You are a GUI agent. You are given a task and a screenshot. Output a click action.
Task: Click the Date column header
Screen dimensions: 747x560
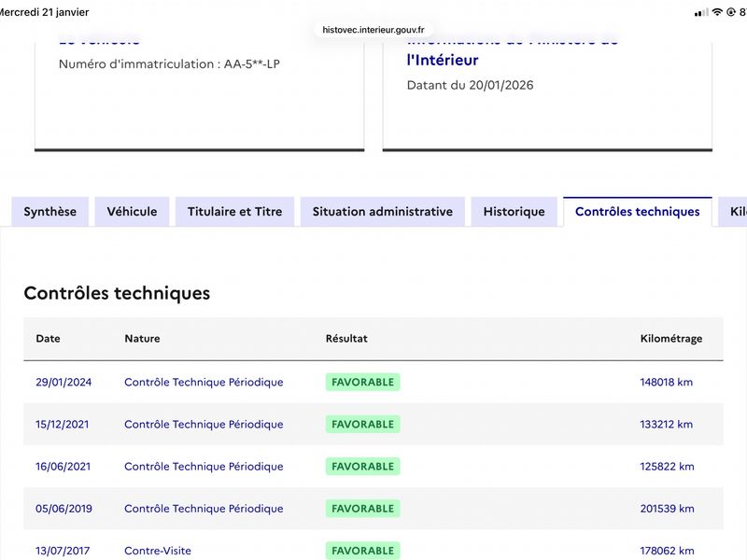[48, 339]
